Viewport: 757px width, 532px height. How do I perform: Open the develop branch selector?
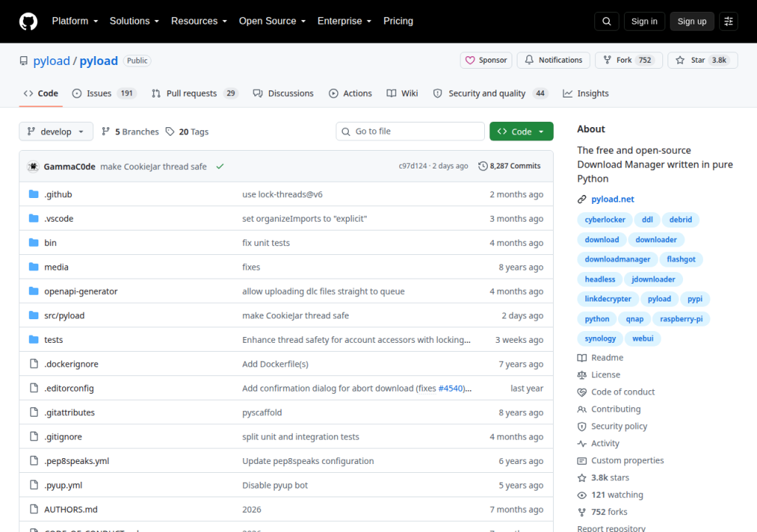click(x=56, y=132)
